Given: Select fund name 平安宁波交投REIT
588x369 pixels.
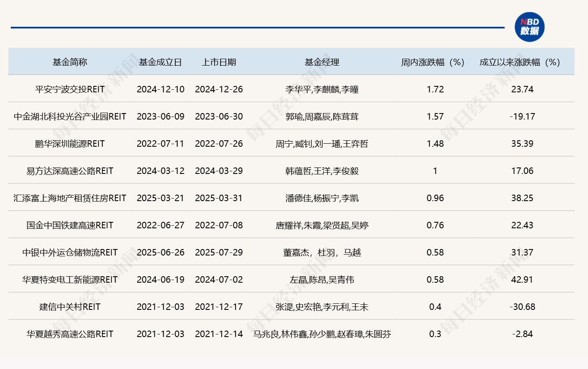Looking at the screenshot, I should (x=70, y=89).
